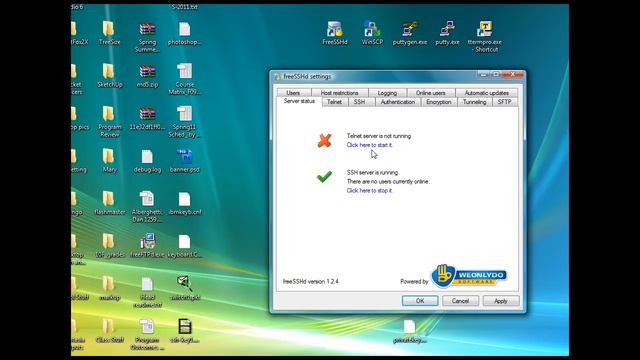The width and height of the screenshot is (640, 360).
Task: Open the SSH tab
Action: pyautogui.click(x=360, y=102)
